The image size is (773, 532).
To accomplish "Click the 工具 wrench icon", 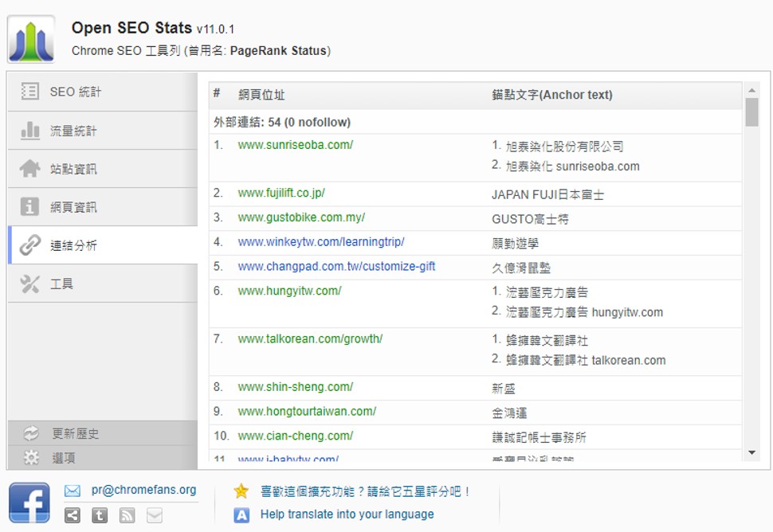I will coord(29,284).
